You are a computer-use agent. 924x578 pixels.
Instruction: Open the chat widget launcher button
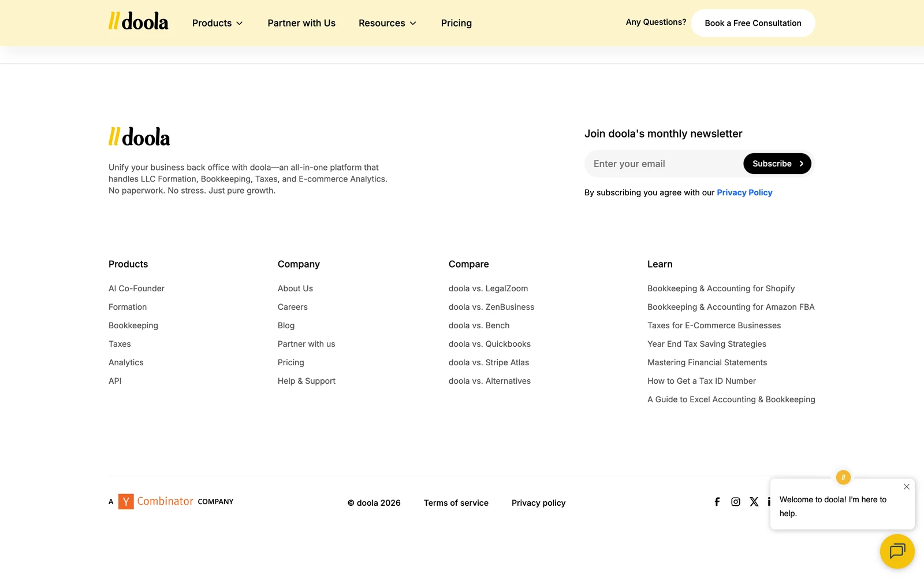(x=897, y=551)
